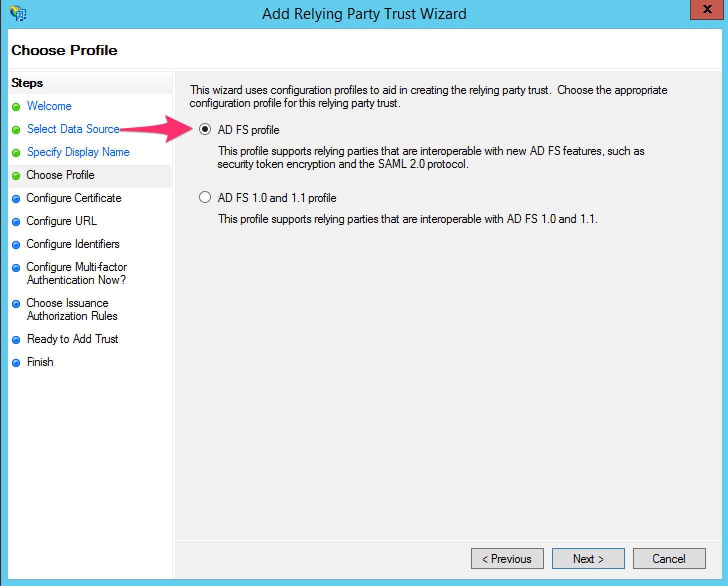Click the Configure Identifiers step
Screen dimensions: 728x586
[x=73, y=244]
